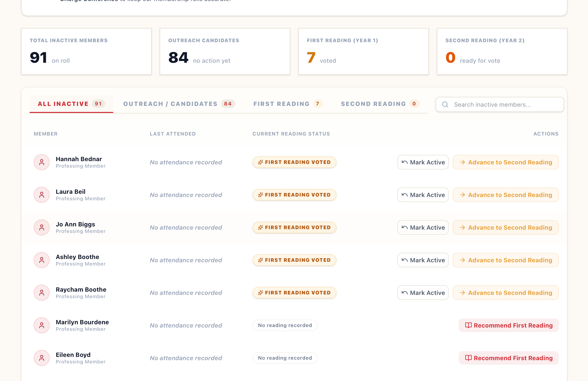Image resolution: width=588 pixels, height=381 pixels.
Task: Click undo arrow icon in Ashley Boothe's row
Action: point(404,260)
